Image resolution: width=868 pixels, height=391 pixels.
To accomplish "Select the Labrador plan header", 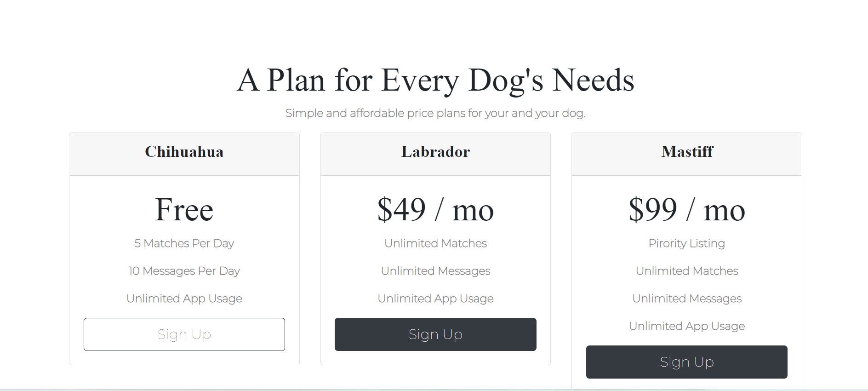I will pos(435,152).
